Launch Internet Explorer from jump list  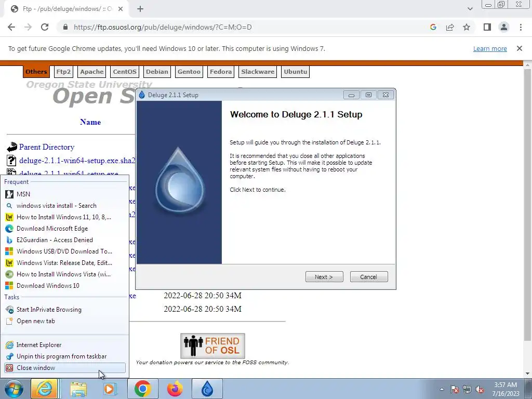(65, 345)
